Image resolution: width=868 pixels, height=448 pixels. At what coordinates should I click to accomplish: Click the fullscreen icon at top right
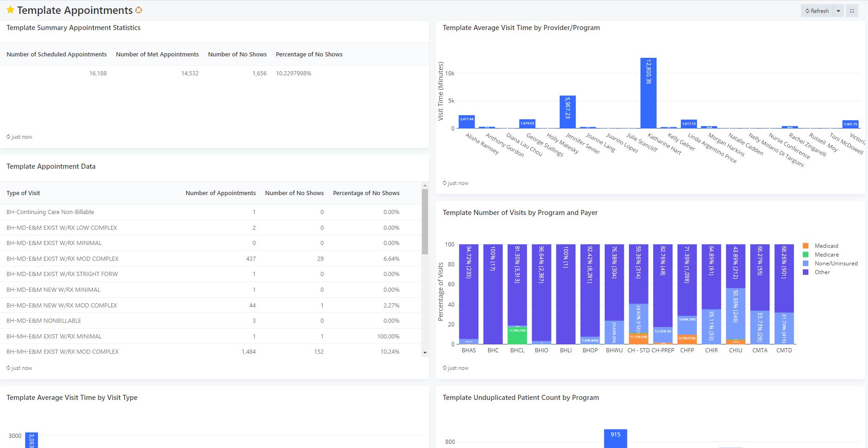click(x=852, y=11)
